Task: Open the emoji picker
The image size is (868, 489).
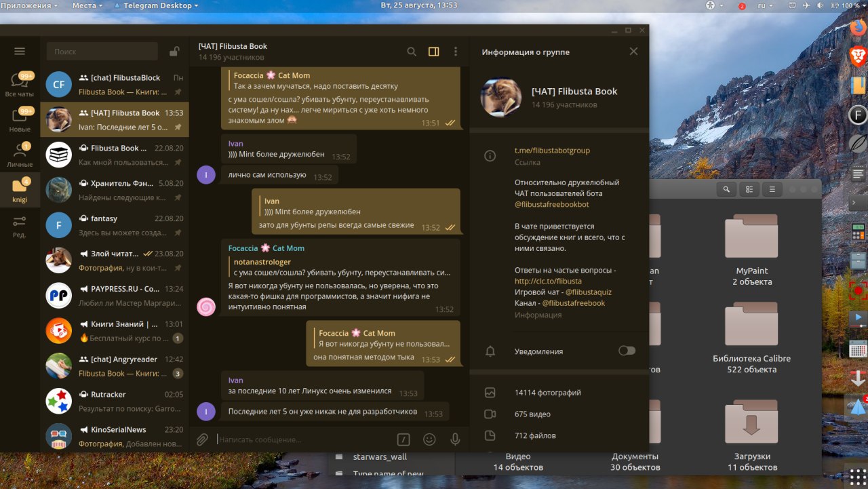Action: pos(429,439)
